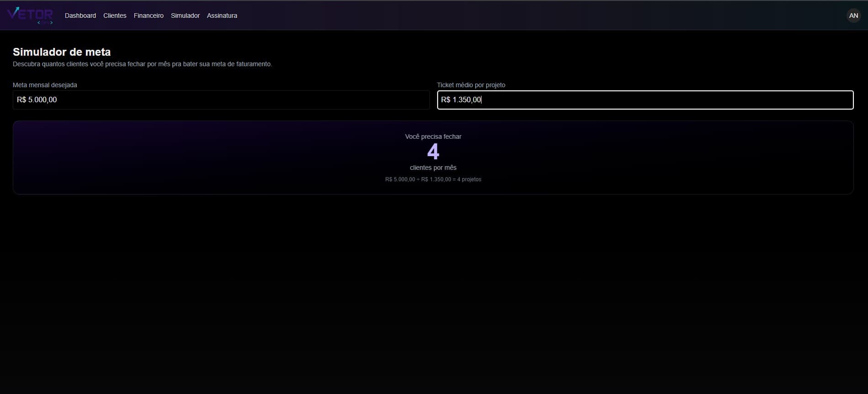Screen dimensions: 868x394
Task: Open the AN user avatar menu
Action: (853, 16)
